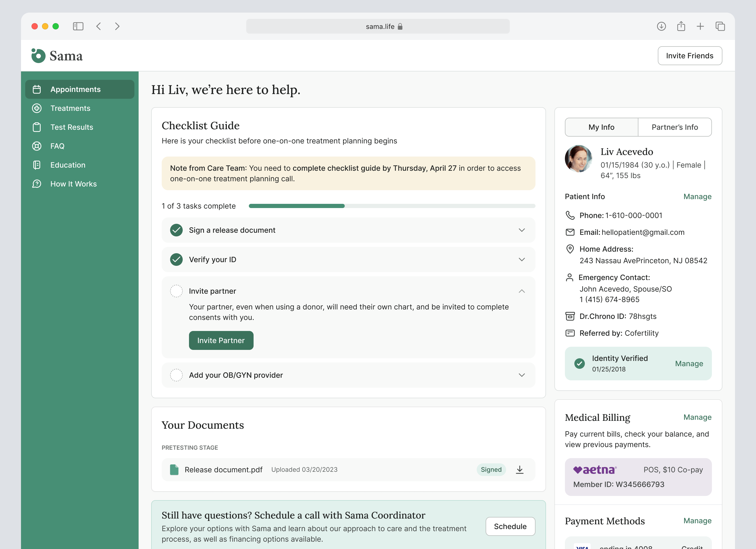Click the tasks complete progress bar

(x=392, y=206)
